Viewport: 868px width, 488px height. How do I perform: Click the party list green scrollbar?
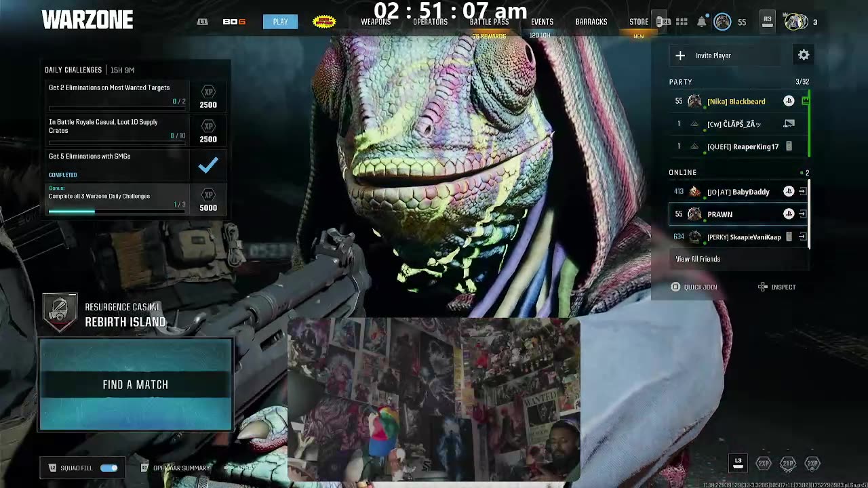pos(809,124)
